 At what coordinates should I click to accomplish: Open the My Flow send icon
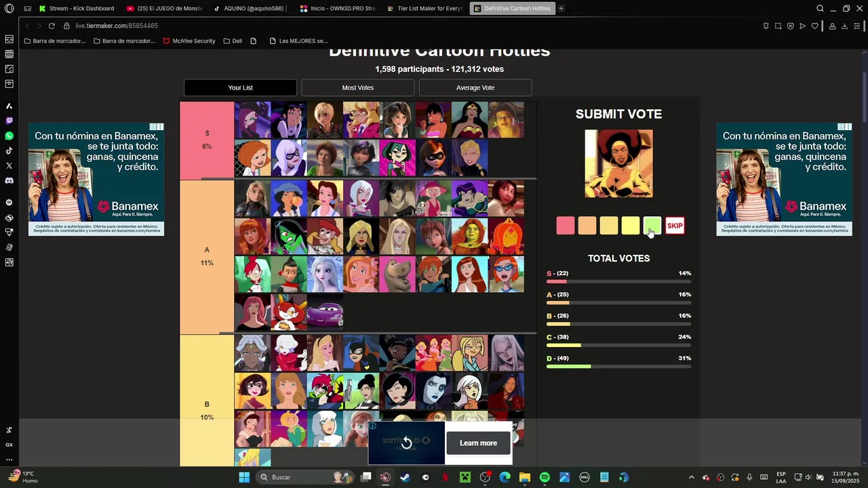pyautogui.click(x=802, y=26)
